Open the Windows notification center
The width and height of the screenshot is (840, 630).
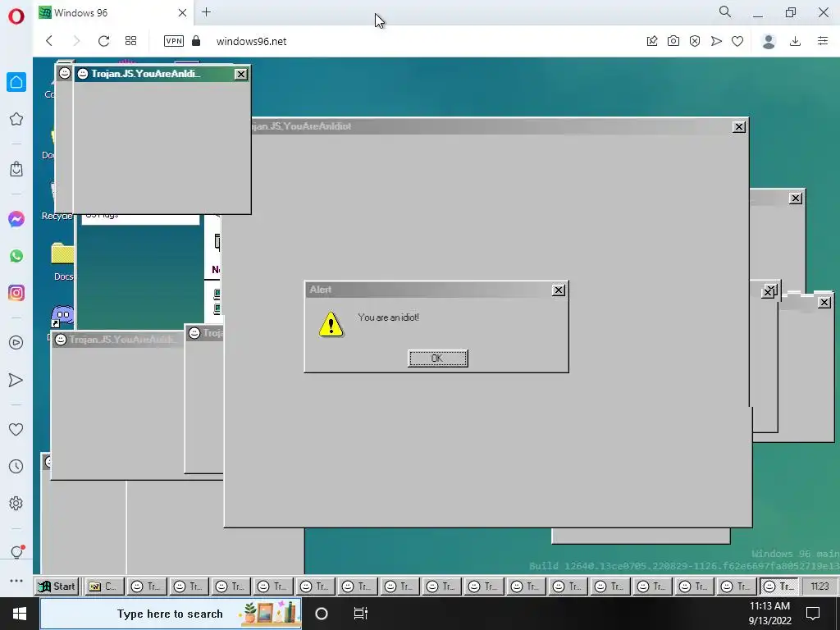[x=813, y=614]
